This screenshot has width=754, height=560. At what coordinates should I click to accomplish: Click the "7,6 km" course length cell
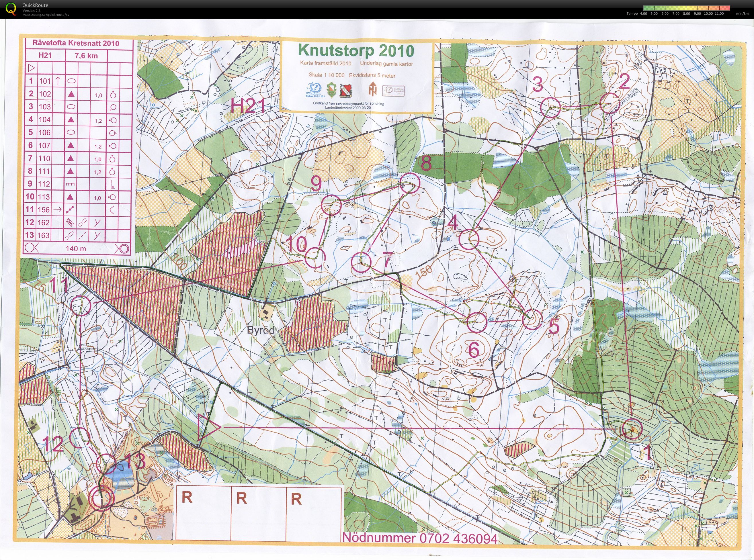[86, 56]
